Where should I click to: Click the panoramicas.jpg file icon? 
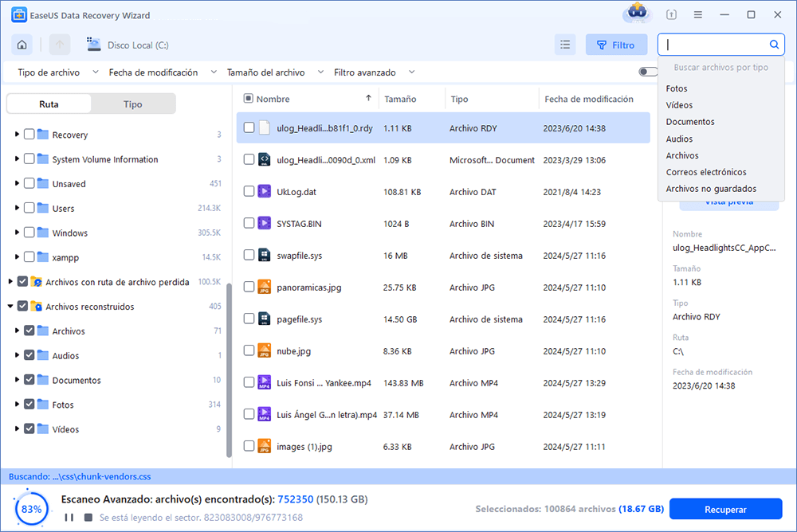coord(265,287)
